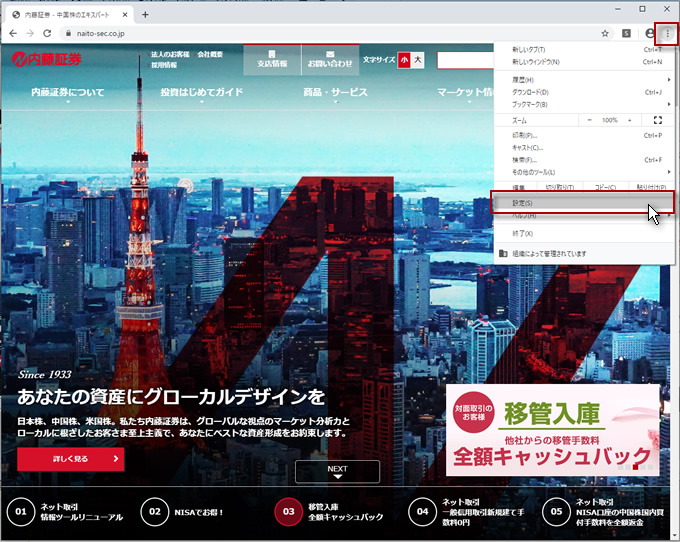Reload the page with the refresh icon
680x542 pixels.
pyautogui.click(x=46, y=33)
